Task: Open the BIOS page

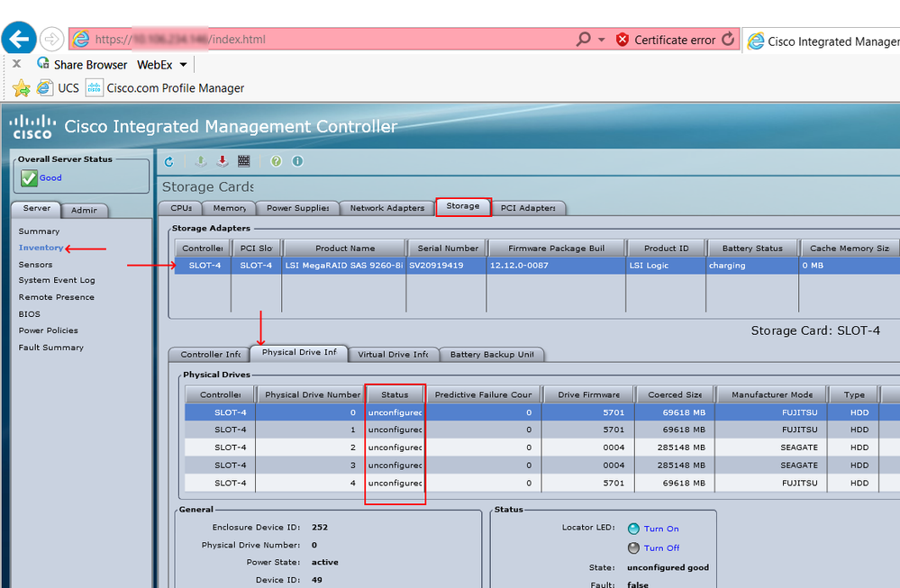Action: tap(29, 313)
